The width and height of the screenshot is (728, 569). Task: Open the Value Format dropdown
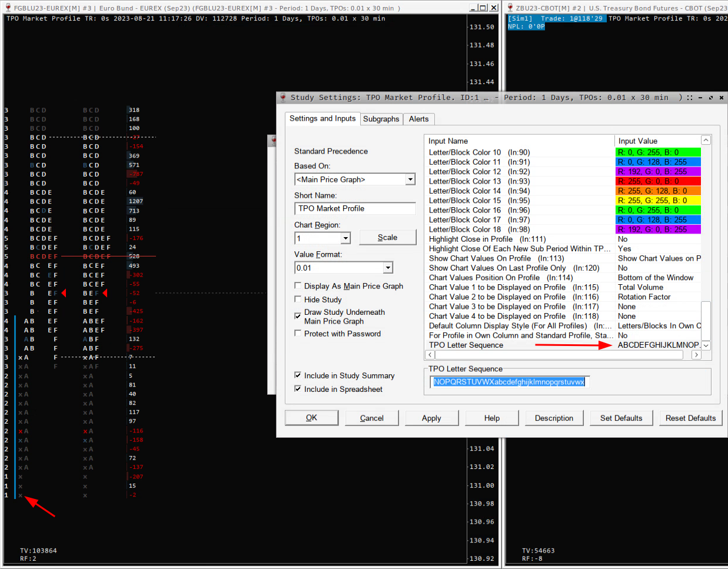387,268
